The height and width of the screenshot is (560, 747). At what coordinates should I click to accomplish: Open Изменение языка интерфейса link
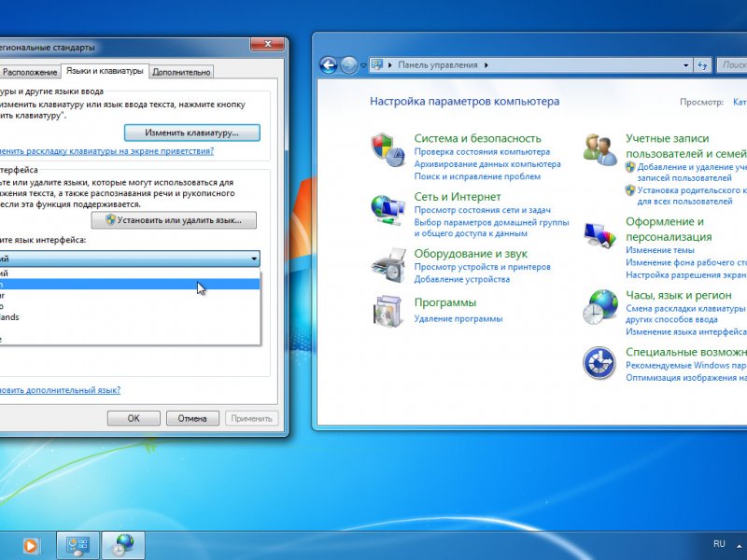686,332
